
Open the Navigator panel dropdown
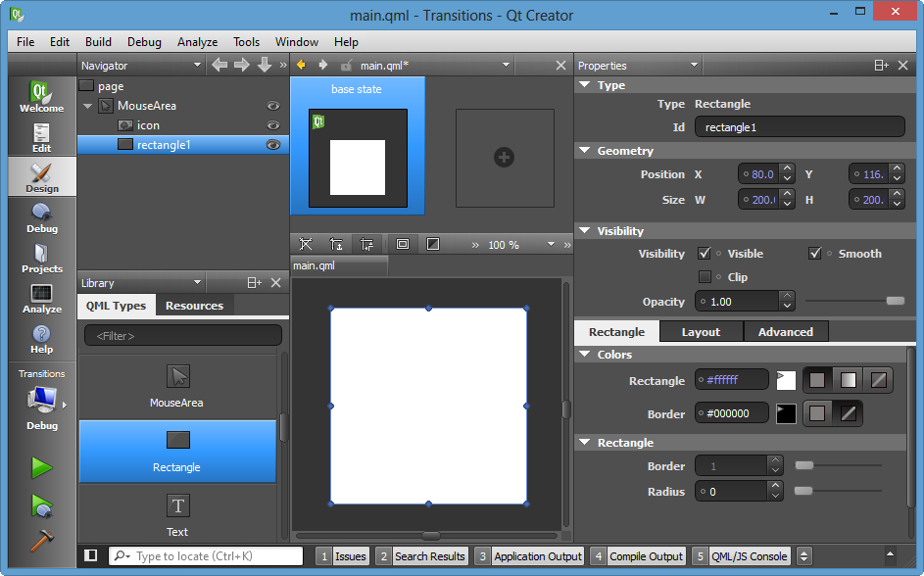click(197, 65)
